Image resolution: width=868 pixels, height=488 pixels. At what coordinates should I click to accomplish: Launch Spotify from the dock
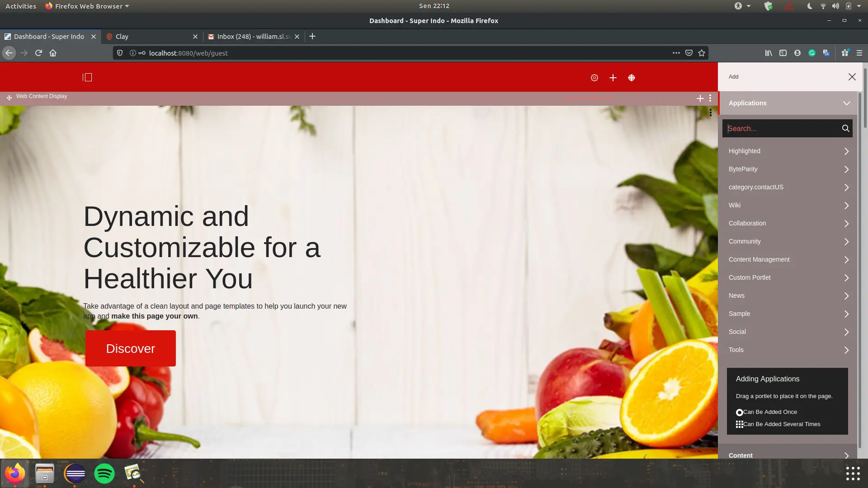pyautogui.click(x=104, y=474)
